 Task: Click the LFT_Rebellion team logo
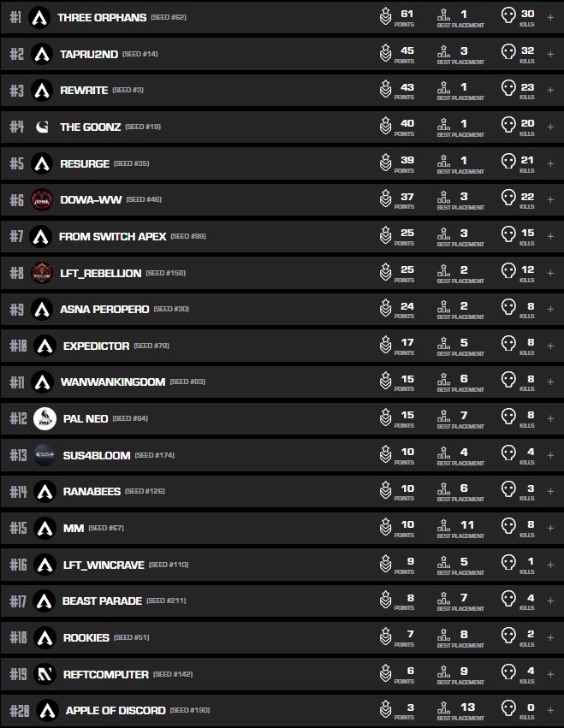pos(42,273)
